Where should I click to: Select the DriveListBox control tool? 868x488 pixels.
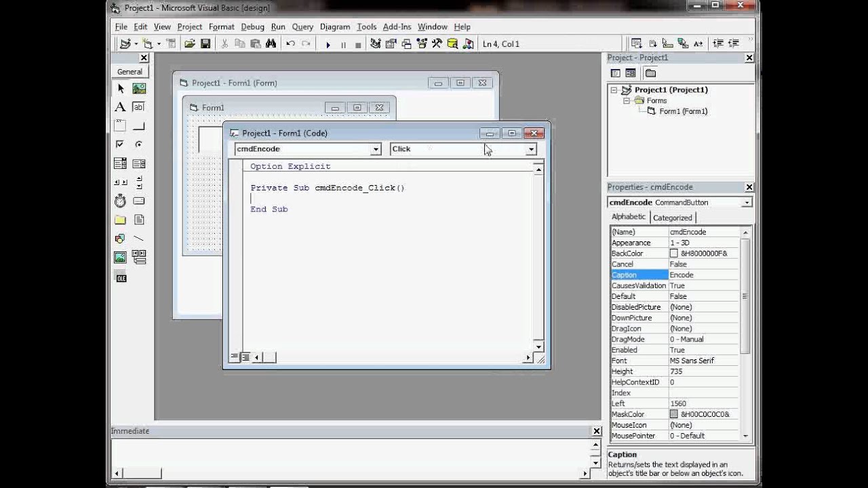pos(139,201)
